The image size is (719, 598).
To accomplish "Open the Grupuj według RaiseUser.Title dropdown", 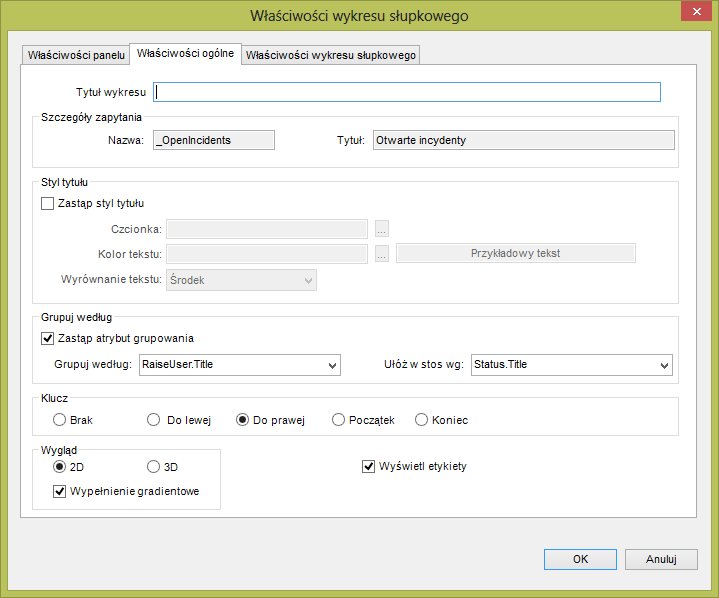I will tap(240, 365).
